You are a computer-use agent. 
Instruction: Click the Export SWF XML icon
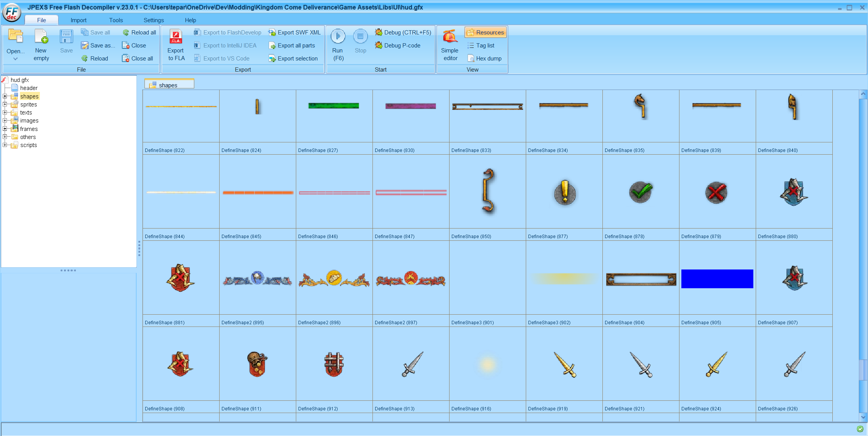coord(272,33)
